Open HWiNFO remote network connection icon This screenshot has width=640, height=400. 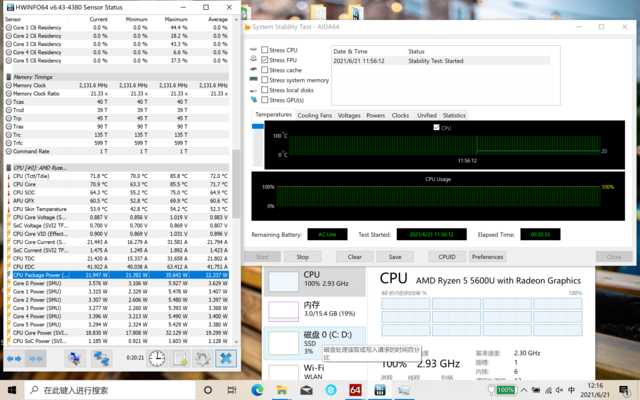point(74,359)
